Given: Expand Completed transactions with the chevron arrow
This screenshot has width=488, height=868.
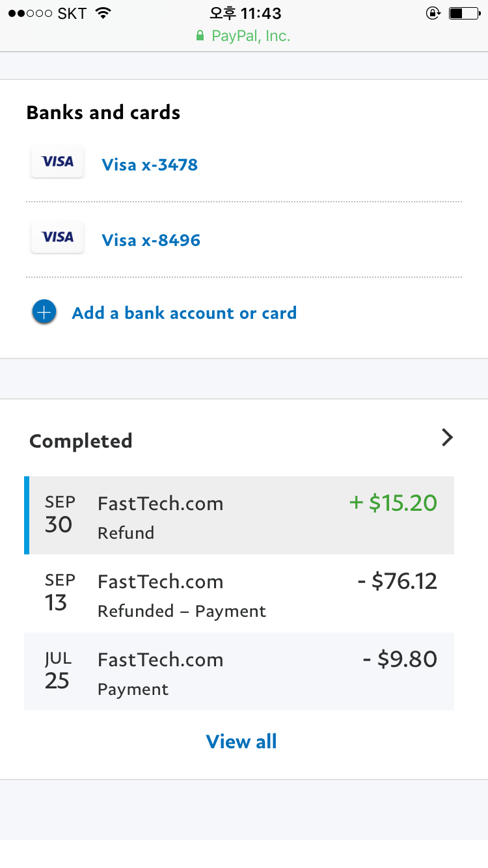Looking at the screenshot, I should 447,438.
